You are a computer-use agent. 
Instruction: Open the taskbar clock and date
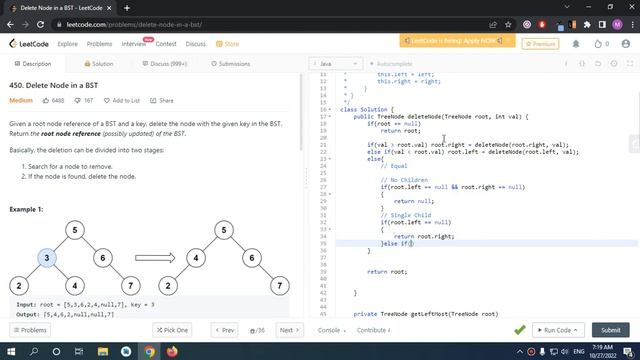(x=602, y=351)
